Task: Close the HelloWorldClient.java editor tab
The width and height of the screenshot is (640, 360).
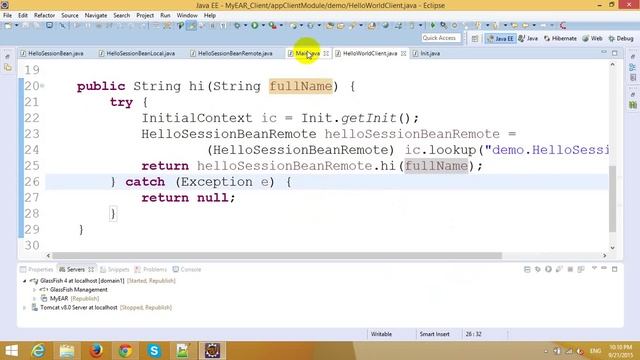Action: [x=403, y=53]
